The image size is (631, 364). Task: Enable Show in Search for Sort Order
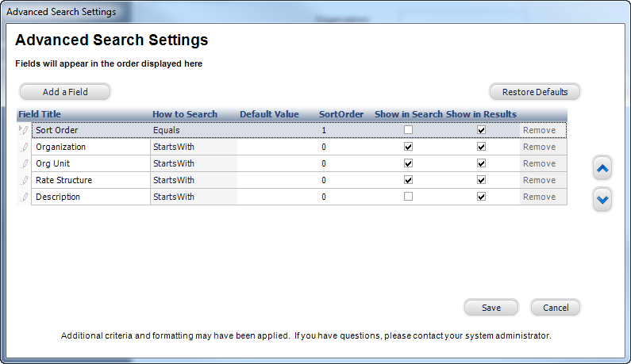(x=408, y=130)
